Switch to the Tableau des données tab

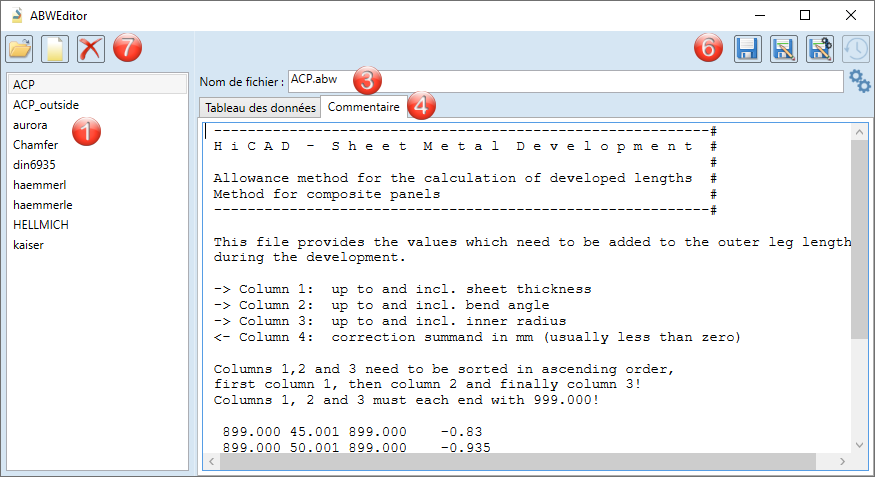[260, 108]
